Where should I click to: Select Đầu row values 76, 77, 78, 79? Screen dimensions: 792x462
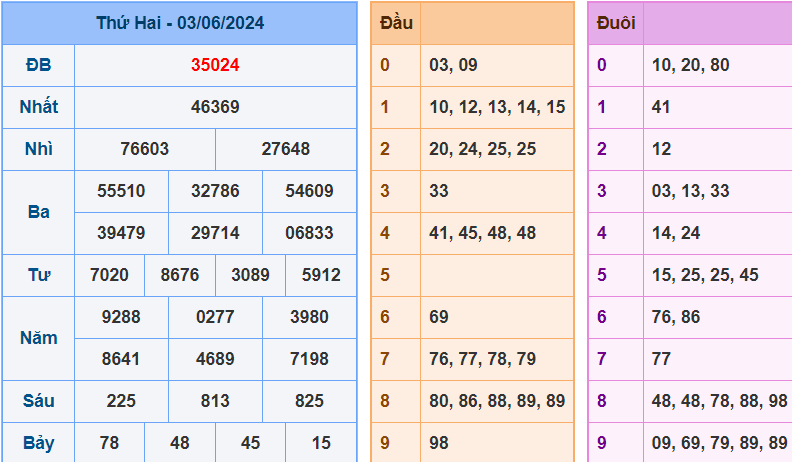click(x=482, y=358)
